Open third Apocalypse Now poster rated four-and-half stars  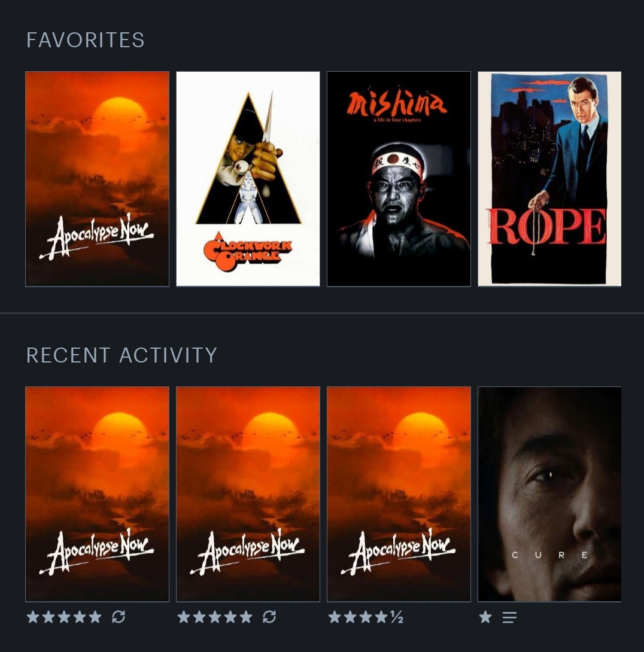tap(399, 494)
